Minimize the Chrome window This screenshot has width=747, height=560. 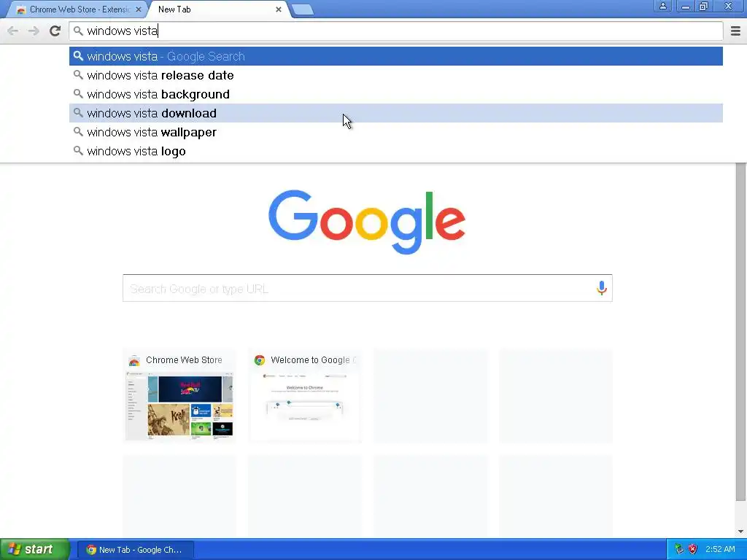686,6
